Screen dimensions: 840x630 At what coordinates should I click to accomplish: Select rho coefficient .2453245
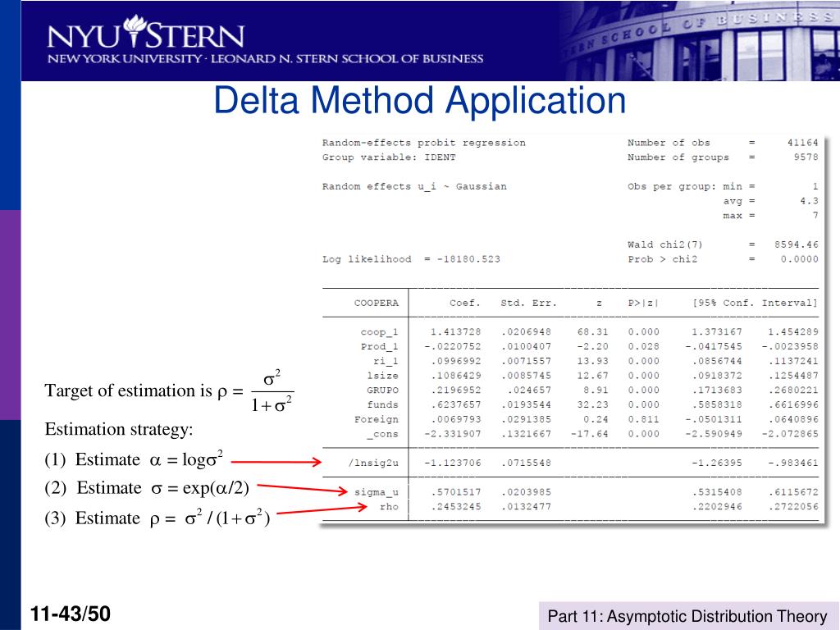pyautogui.click(x=455, y=506)
